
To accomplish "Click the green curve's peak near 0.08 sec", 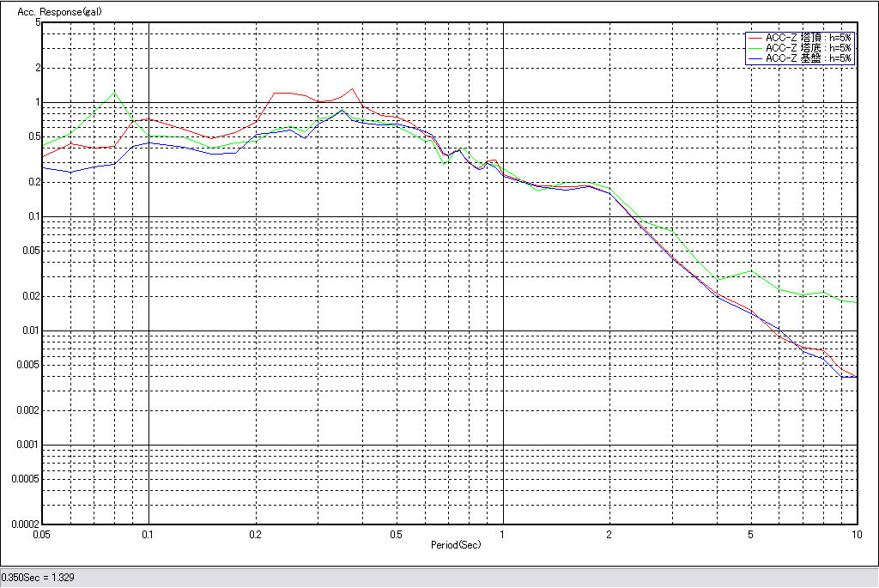I will click(114, 92).
